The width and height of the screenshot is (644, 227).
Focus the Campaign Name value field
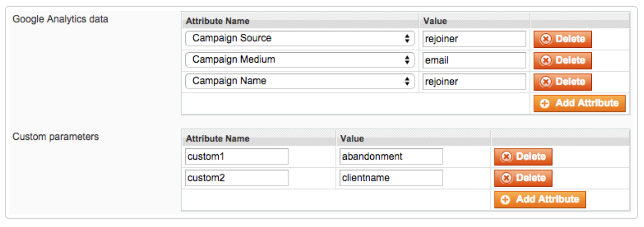(x=474, y=82)
